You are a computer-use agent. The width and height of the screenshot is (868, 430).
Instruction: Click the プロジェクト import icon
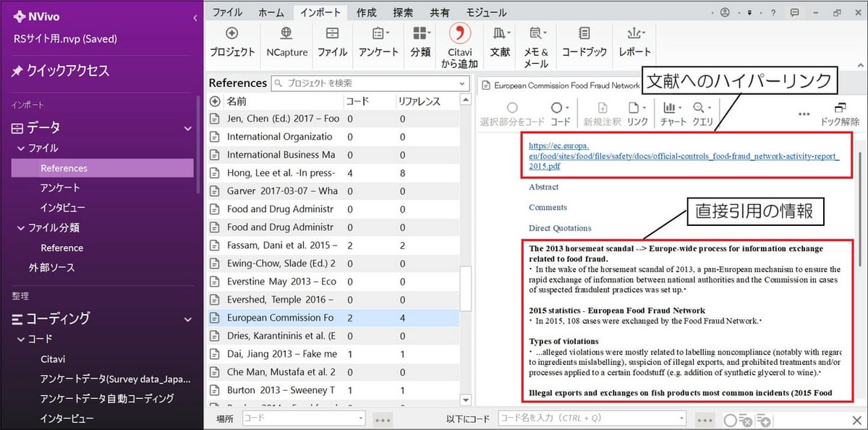tap(232, 34)
